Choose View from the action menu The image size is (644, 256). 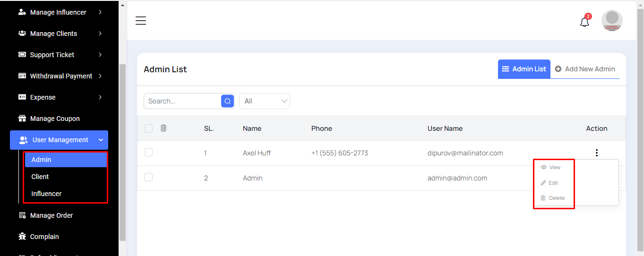pos(550,167)
